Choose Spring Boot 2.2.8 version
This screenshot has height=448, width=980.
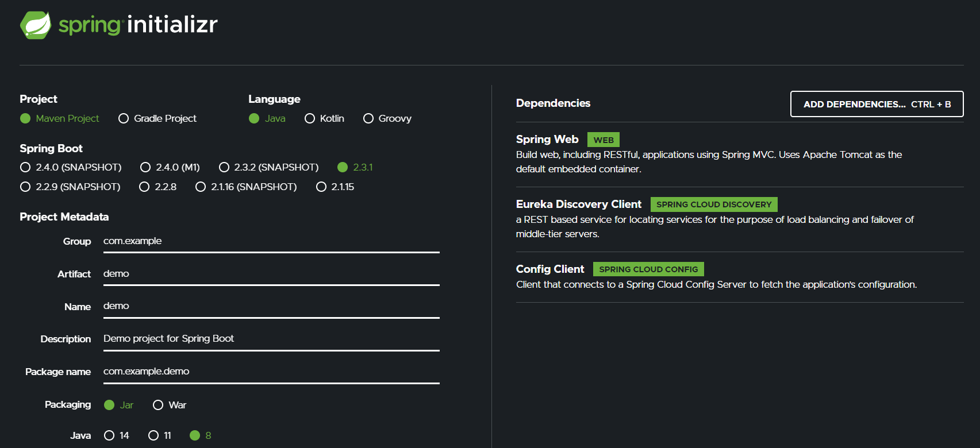coord(144,187)
